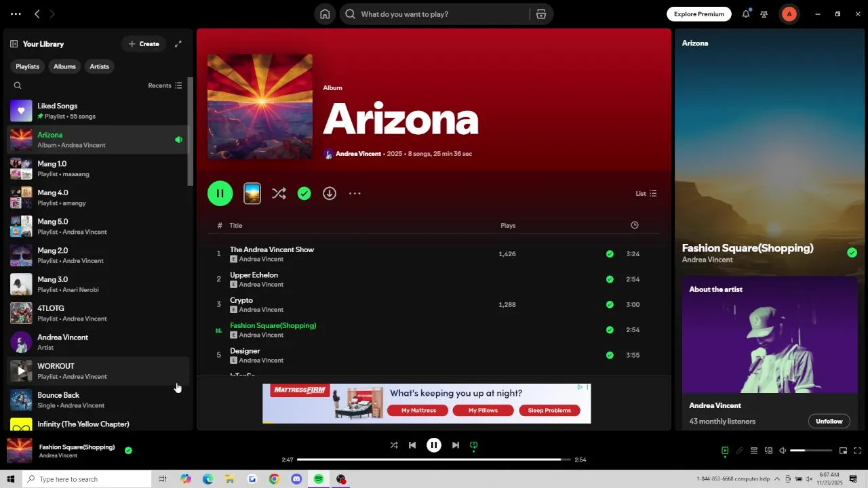The image size is (868, 488).
Task: Toggle shuffle in bottom player bar
Action: [394, 445]
